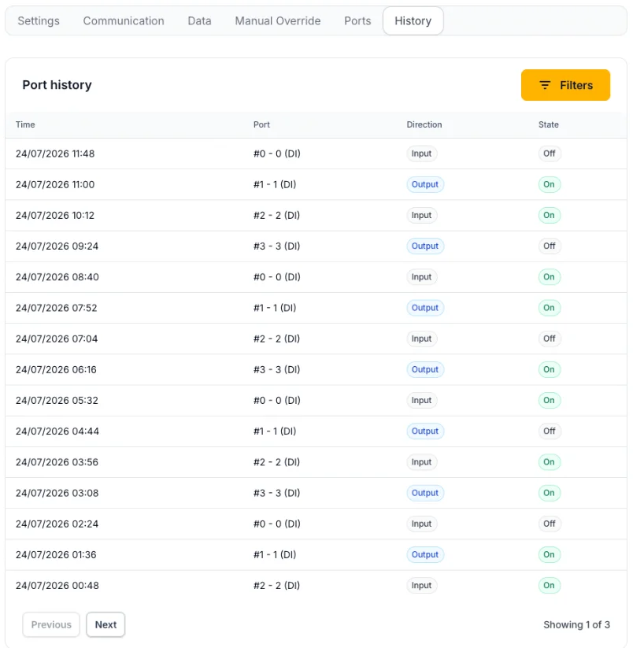Click On state in the 11:00 row

(549, 184)
